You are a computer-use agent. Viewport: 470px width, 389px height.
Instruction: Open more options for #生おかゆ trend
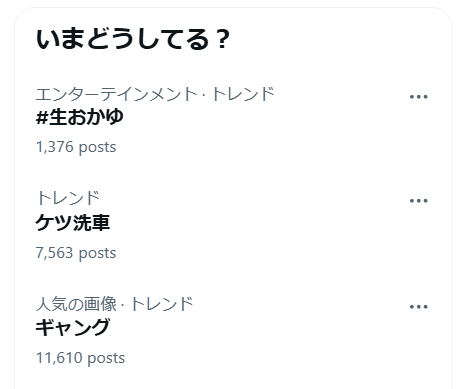pos(418,97)
